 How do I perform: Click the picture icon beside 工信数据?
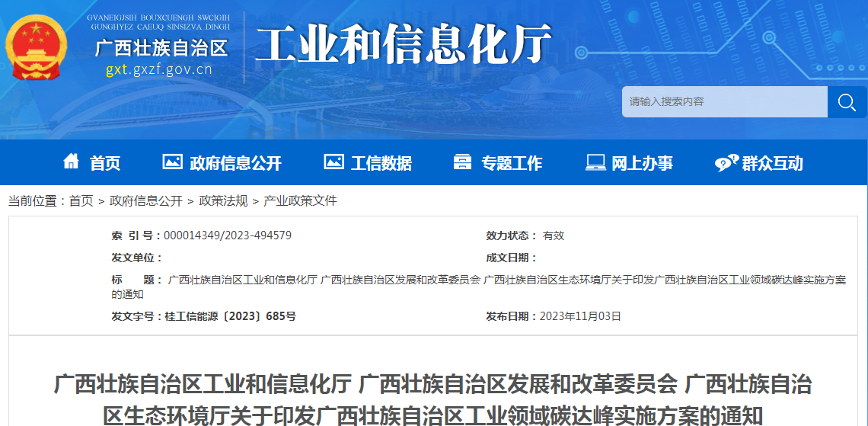[x=333, y=162]
